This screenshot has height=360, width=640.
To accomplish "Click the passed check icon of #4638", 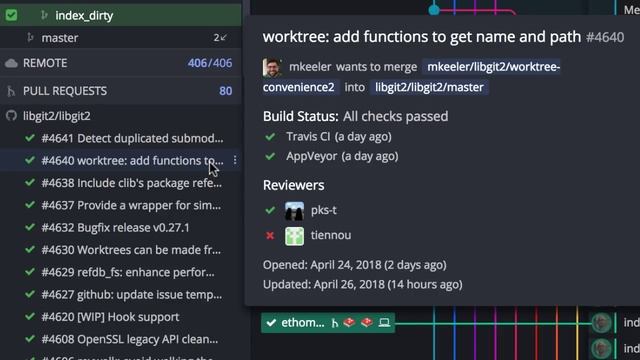I will click(30, 182).
